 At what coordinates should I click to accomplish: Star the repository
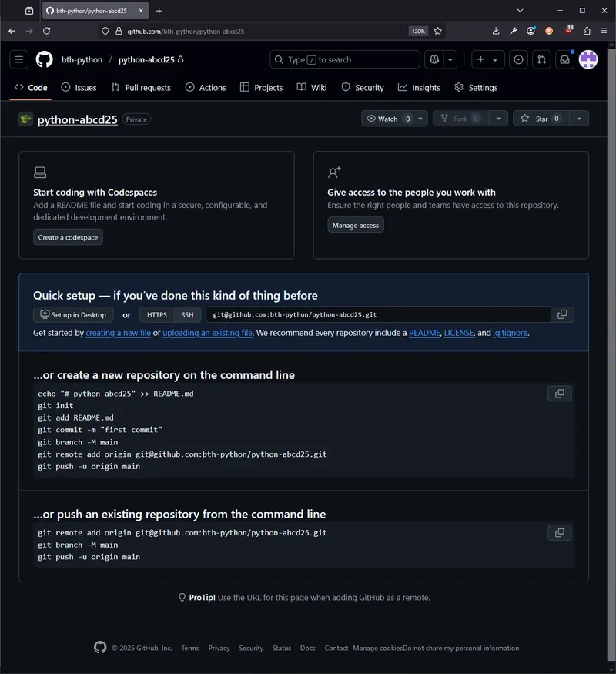(x=541, y=119)
